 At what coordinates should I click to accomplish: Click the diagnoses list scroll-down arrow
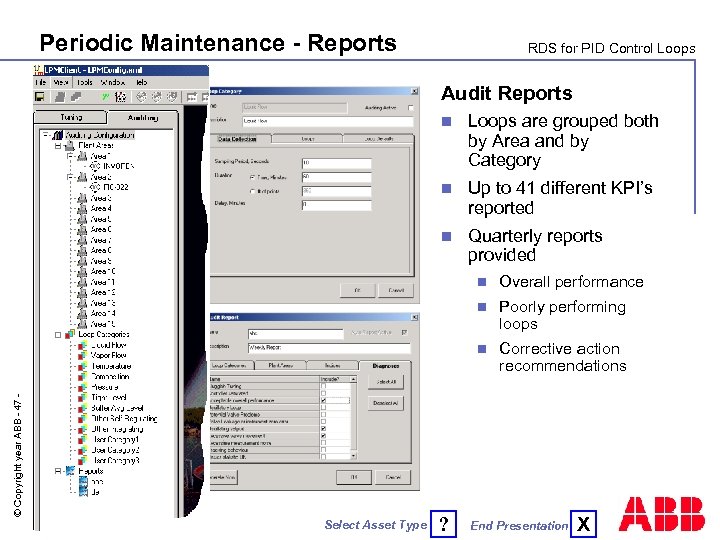(353, 456)
